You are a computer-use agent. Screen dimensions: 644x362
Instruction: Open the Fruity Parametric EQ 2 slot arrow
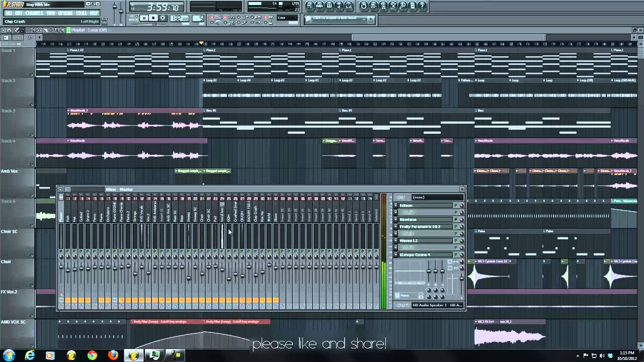pos(395,226)
